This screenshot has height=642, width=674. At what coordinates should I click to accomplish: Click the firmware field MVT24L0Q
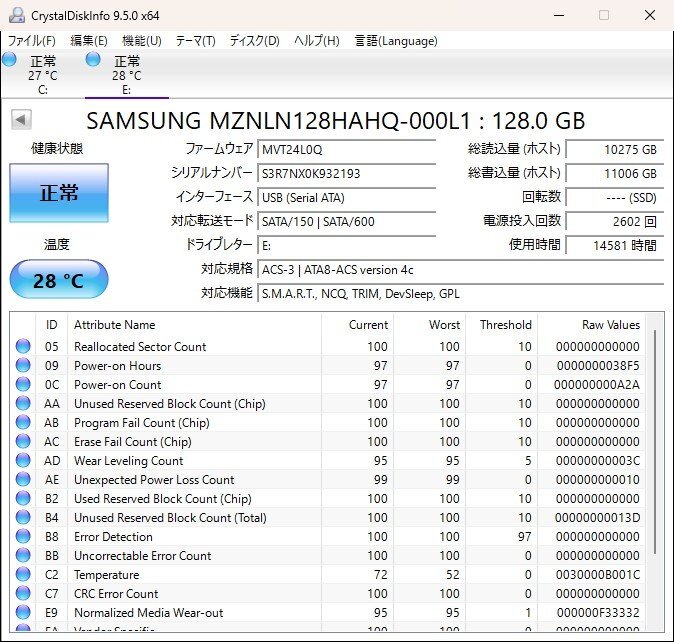click(346, 150)
